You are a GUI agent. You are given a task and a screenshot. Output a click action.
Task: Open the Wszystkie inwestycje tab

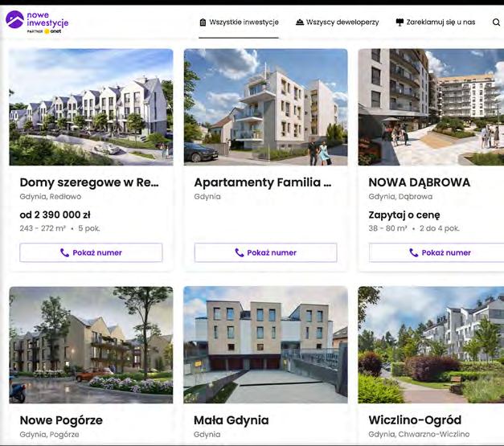239,23
